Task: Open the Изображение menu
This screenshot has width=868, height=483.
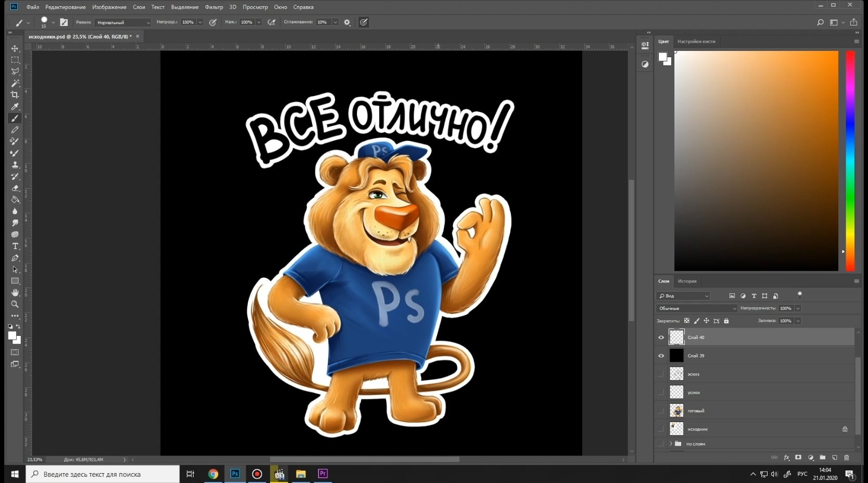Action: [x=109, y=7]
